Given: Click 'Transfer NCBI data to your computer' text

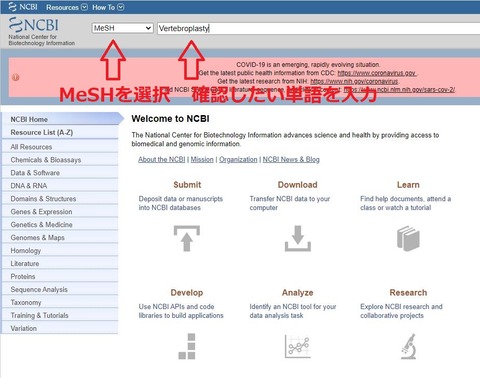Looking at the screenshot, I should (290, 203).
